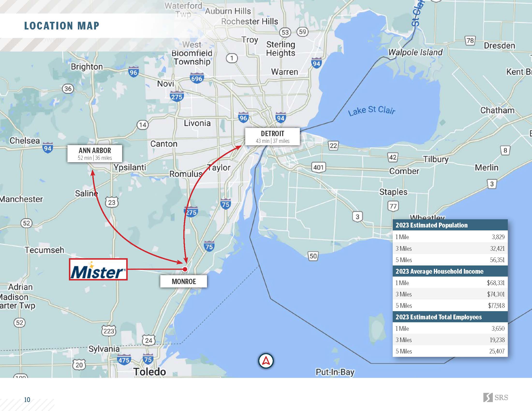
Task: Click the Route 14 shield
Action: tap(143, 125)
